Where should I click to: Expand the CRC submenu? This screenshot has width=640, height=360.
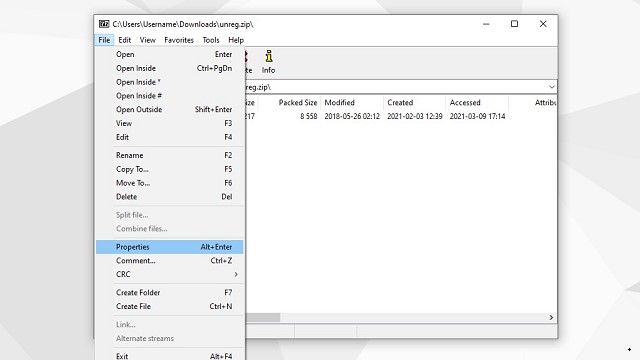pyautogui.click(x=169, y=274)
